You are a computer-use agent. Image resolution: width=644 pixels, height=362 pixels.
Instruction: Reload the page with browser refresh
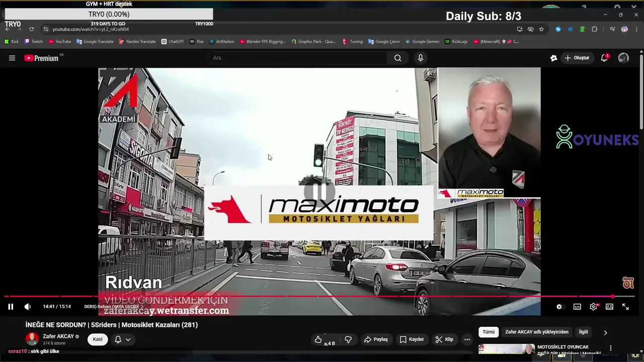click(31, 29)
